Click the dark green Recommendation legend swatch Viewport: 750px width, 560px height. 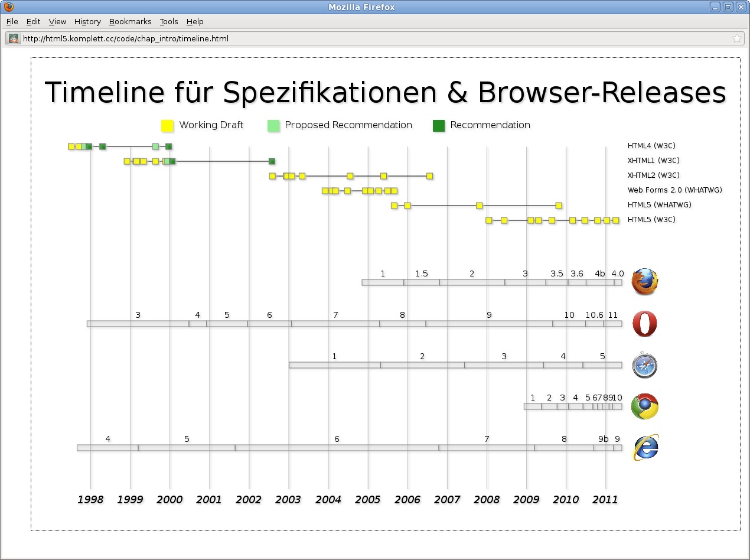tap(438, 125)
